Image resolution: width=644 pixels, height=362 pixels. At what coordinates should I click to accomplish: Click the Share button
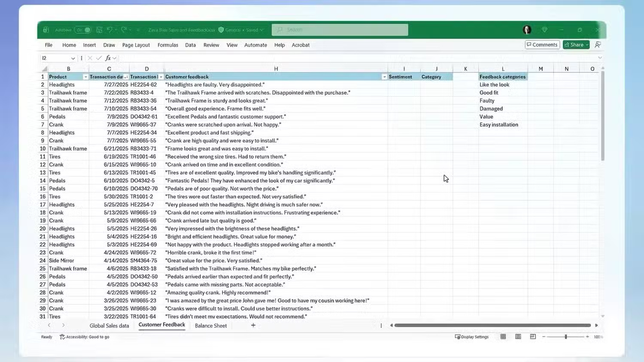pyautogui.click(x=576, y=45)
